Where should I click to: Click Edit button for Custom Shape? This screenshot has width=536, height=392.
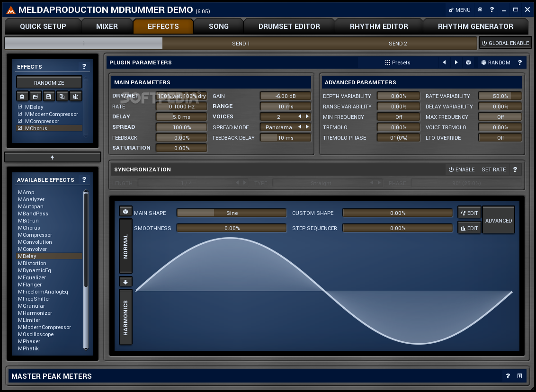pos(469,213)
